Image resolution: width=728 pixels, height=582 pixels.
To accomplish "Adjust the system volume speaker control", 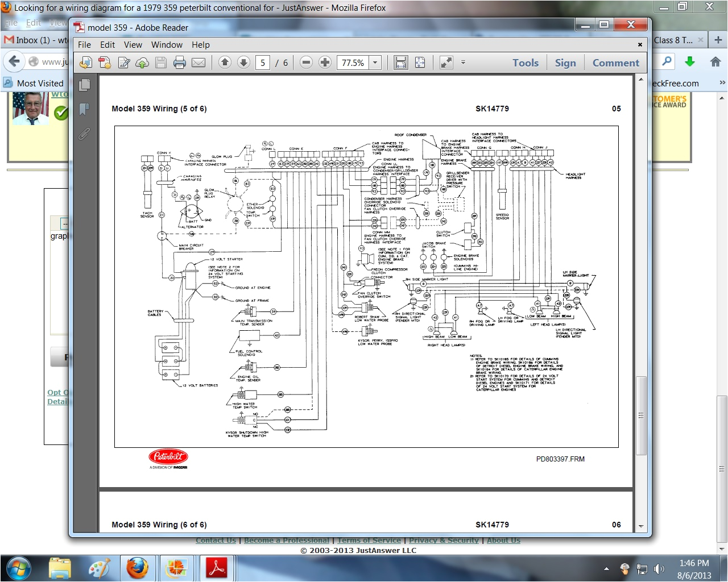I will (x=660, y=568).
